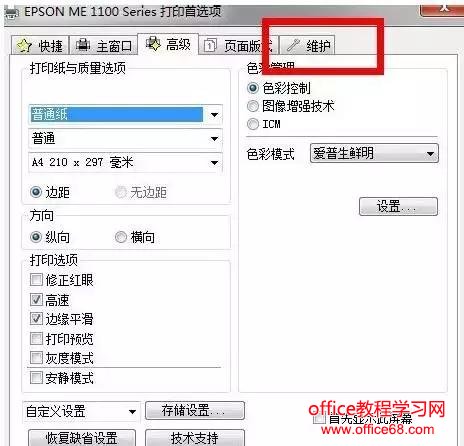
Task: Click the printer icon on 主窗口 tab
Action: [x=83, y=45]
